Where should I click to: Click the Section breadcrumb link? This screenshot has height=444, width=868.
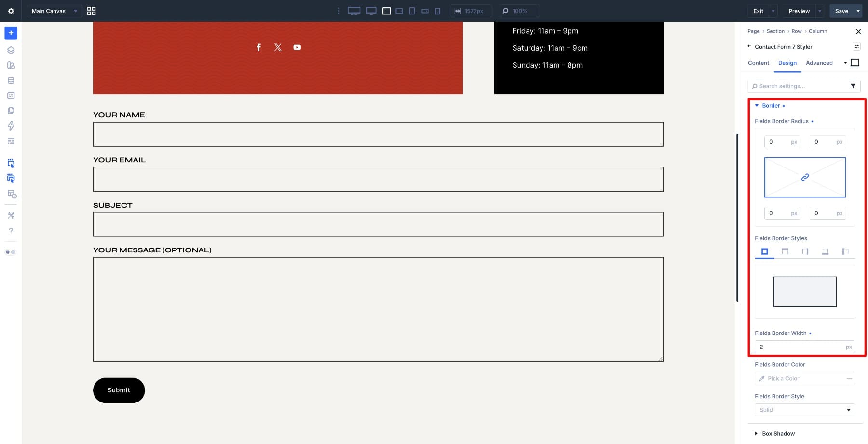point(775,31)
